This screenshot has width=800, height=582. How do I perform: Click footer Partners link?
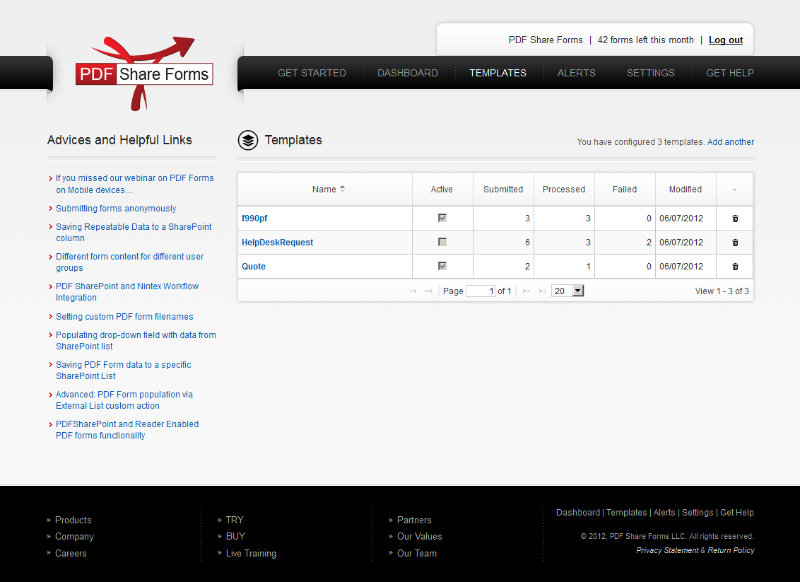414,520
